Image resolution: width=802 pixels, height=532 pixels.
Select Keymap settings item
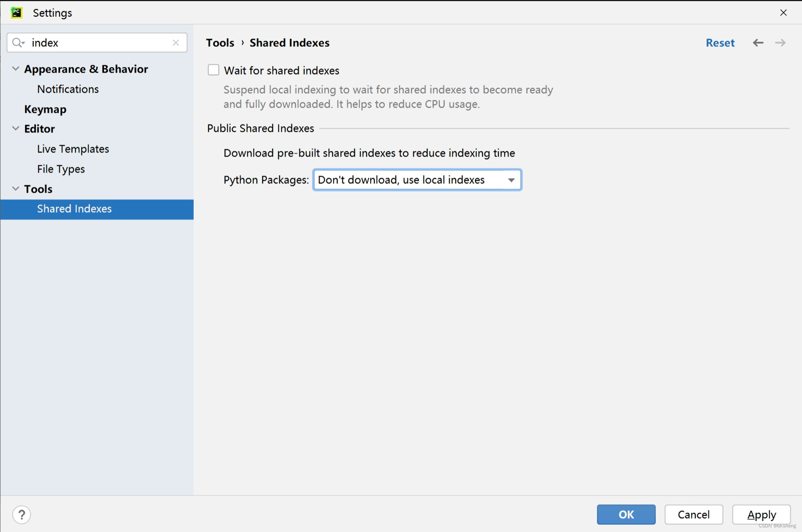point(45,109)
